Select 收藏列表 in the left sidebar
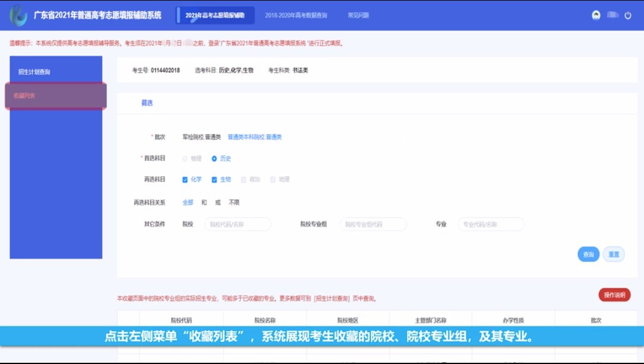The width and height of the screenshot is (644, 364). coord(24,96)
